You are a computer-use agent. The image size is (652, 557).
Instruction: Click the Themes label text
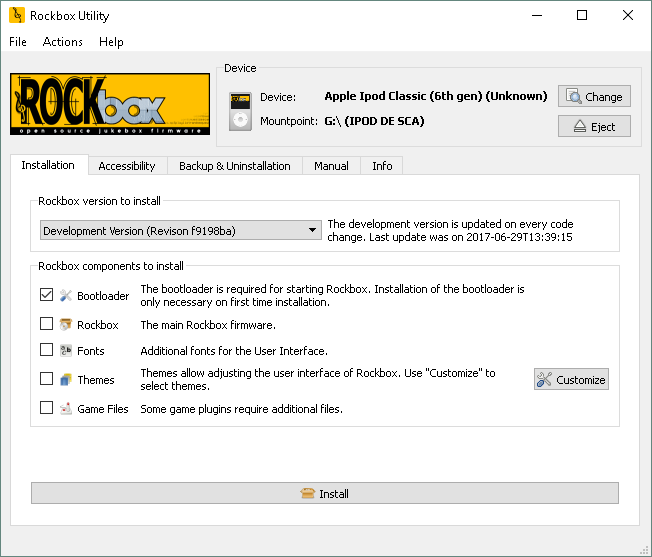96,380
